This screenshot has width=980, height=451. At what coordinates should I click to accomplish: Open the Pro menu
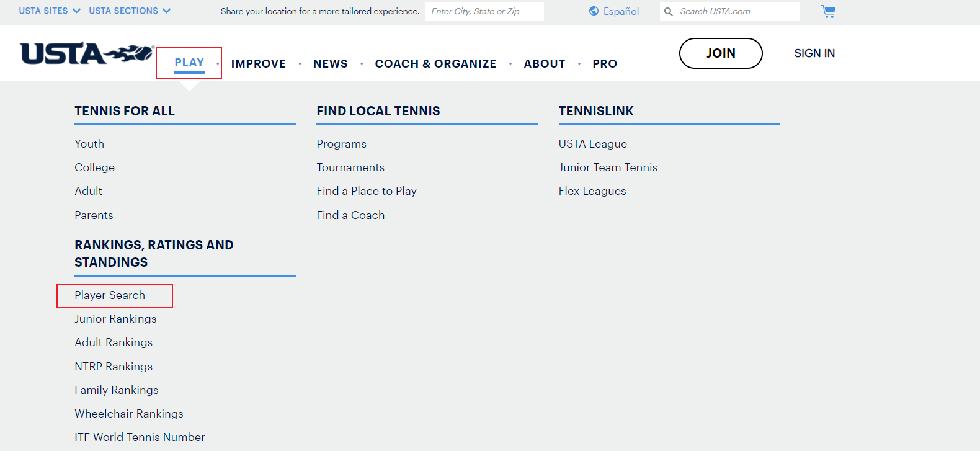(x=605, y=64)
